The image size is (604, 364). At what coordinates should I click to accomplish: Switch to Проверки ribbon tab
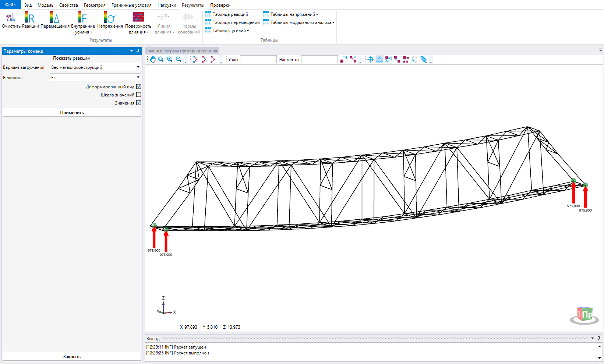coord(220,5)
